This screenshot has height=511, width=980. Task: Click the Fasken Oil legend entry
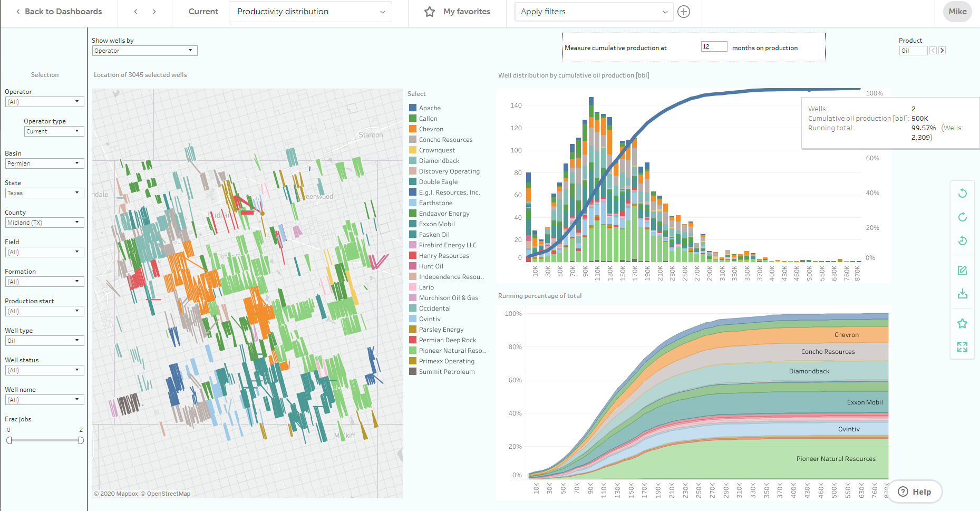point(434,235)
